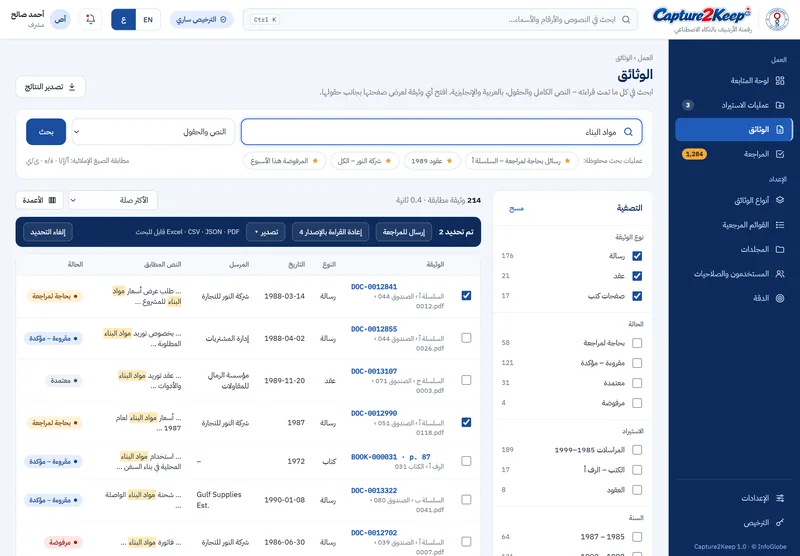This screenshot has width=800, height=556.
Task: Click إعادة القراءة بالإصدار 4 button
Action: 331,232
